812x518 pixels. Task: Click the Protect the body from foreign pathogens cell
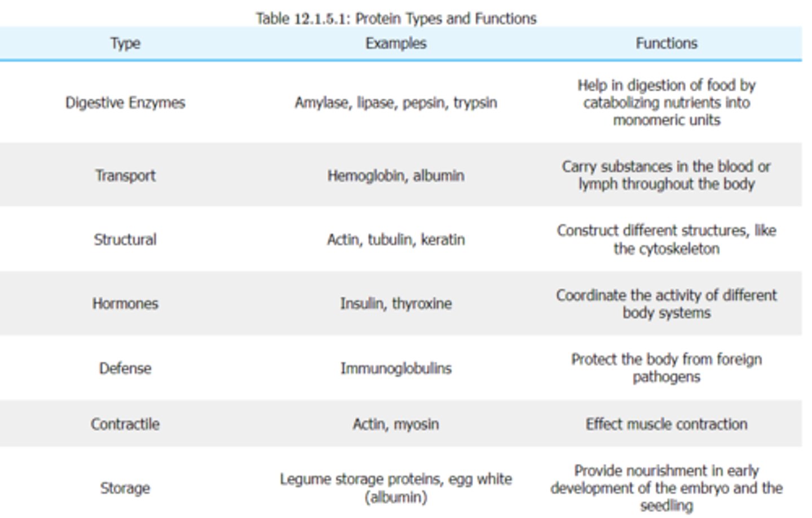[667, 368]
